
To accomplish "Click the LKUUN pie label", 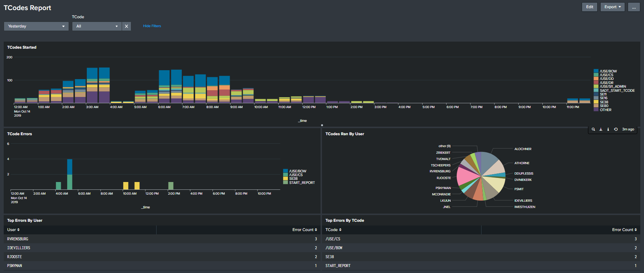I will 446,201.
